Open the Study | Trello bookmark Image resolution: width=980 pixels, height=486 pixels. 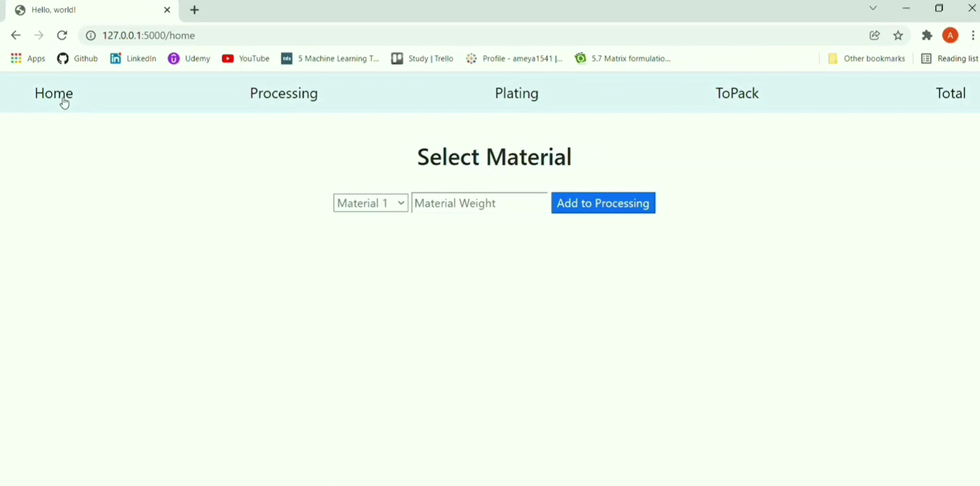pos(422,58)
